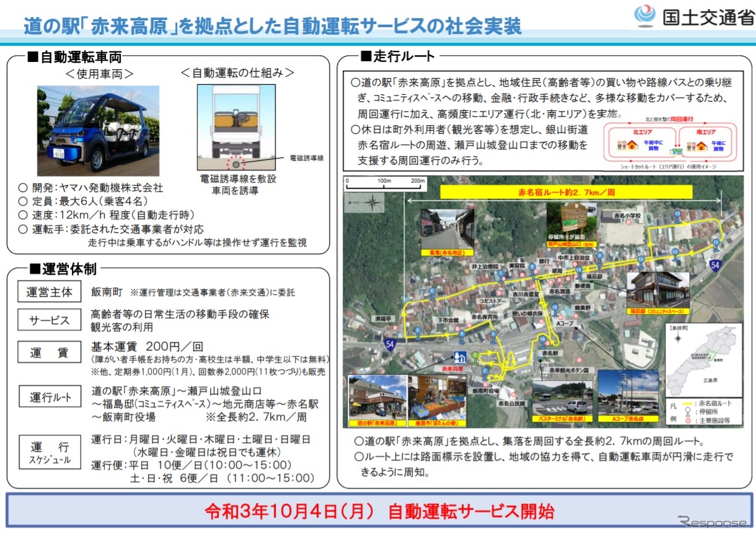Image resolution: width=756 pixels, height=535 pixels.
Task: Select stop marker 8 near 銀行
Action: point(532,269)
